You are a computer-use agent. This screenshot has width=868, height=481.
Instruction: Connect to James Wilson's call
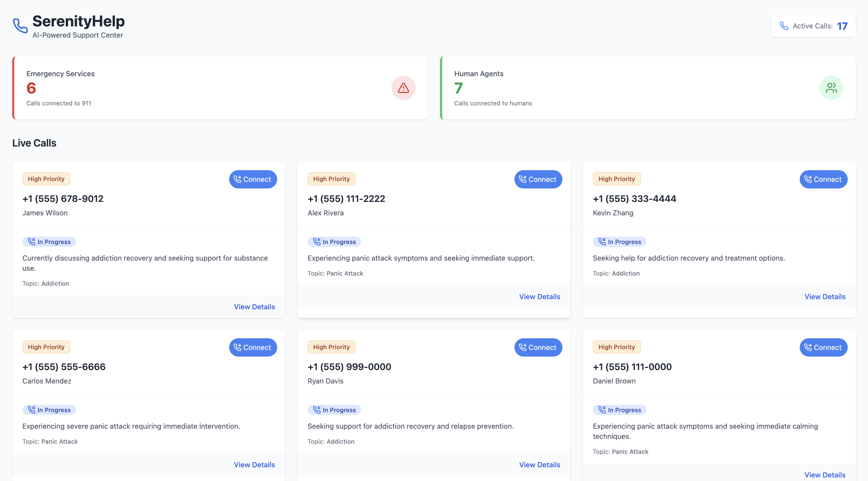pos(253,179)
